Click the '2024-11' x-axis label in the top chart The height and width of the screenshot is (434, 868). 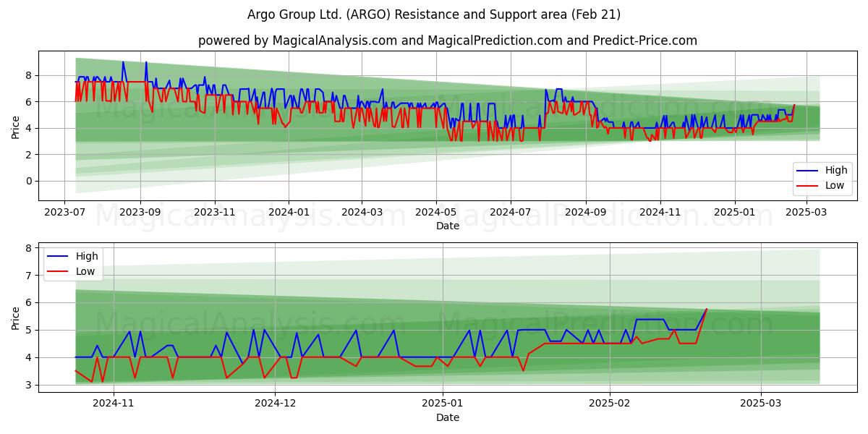click(x=660, y=213)
